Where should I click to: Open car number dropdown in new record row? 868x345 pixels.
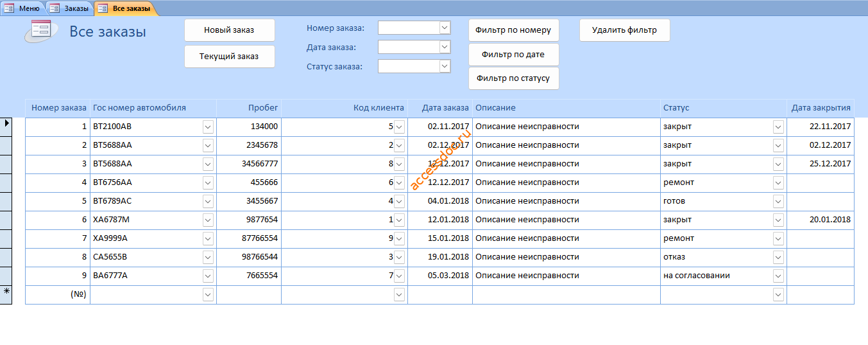208,295
